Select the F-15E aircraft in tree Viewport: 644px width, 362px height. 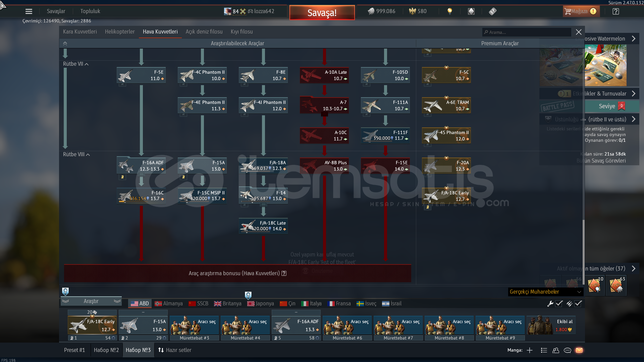point(385,166)
